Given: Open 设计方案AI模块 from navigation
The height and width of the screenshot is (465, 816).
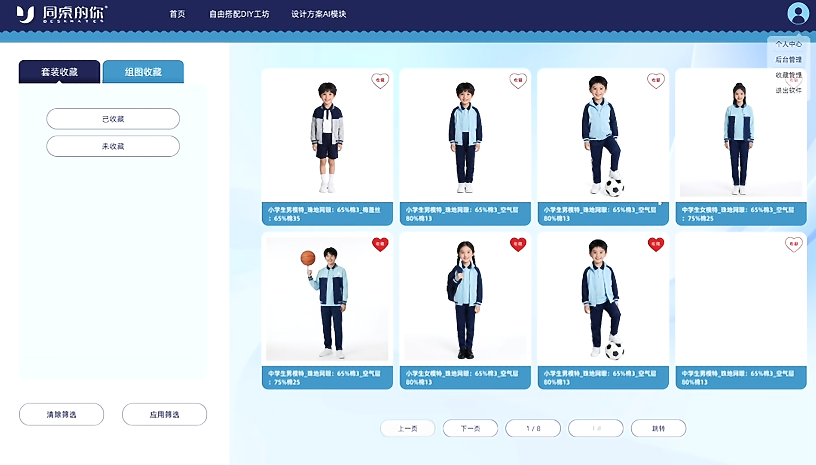Looking at the screenshot, I should [x=318, y=14].
